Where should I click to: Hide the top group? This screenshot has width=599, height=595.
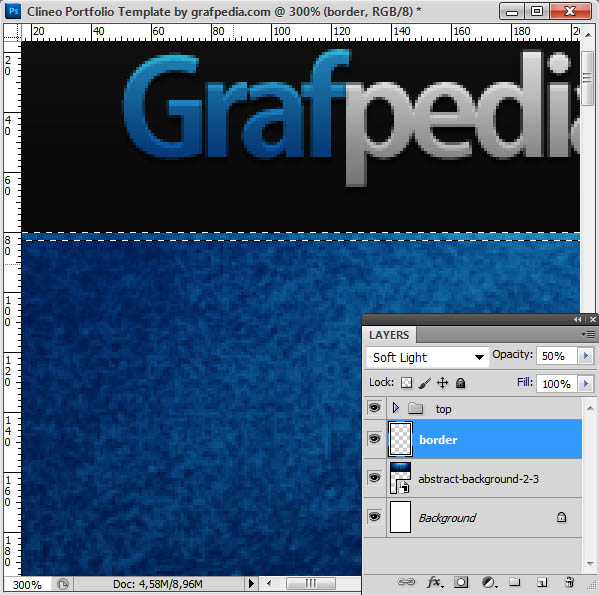point(374,408)
